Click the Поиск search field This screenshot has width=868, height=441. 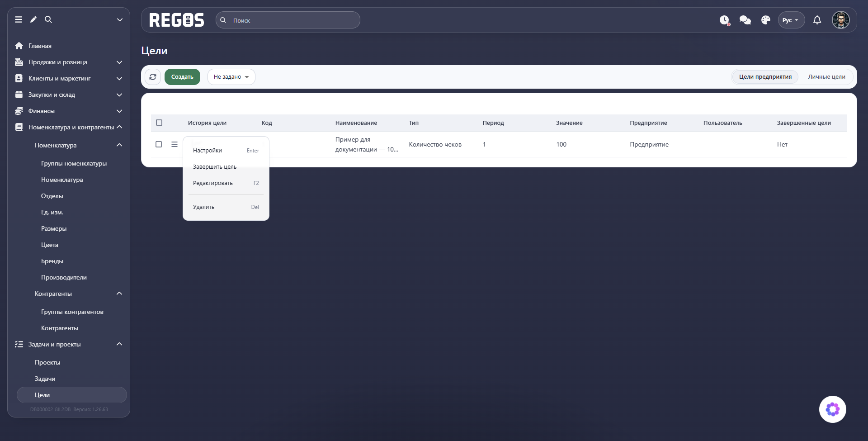click(x=288, y=20)
